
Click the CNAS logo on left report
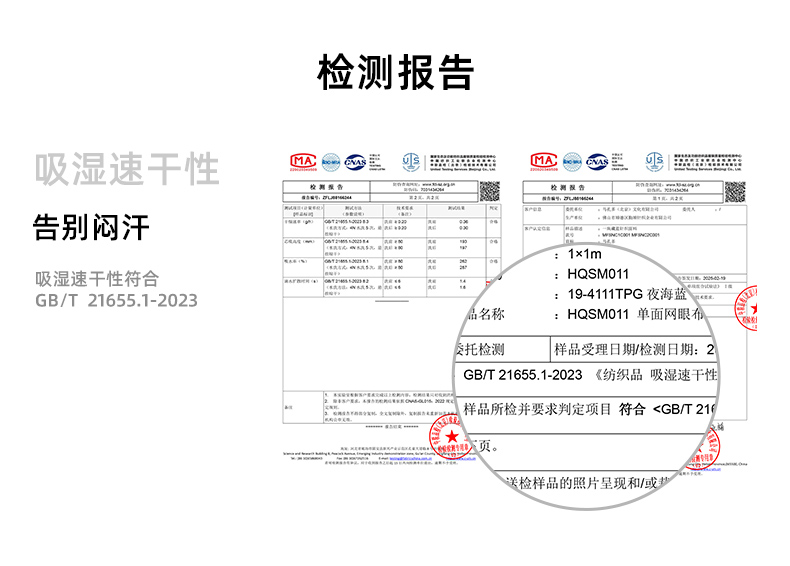click(x=355, y=162)
